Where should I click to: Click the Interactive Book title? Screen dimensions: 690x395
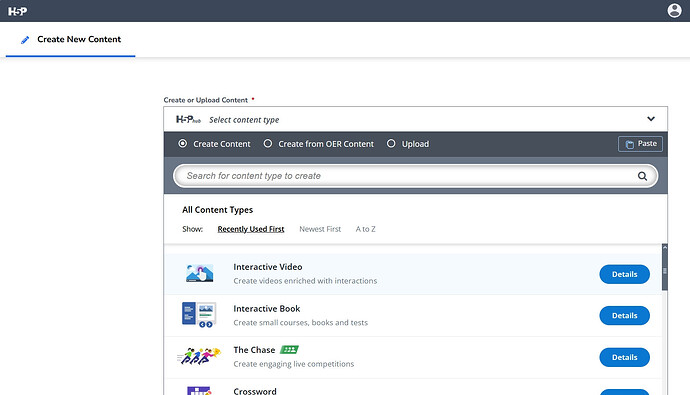(x=267, y=309)
